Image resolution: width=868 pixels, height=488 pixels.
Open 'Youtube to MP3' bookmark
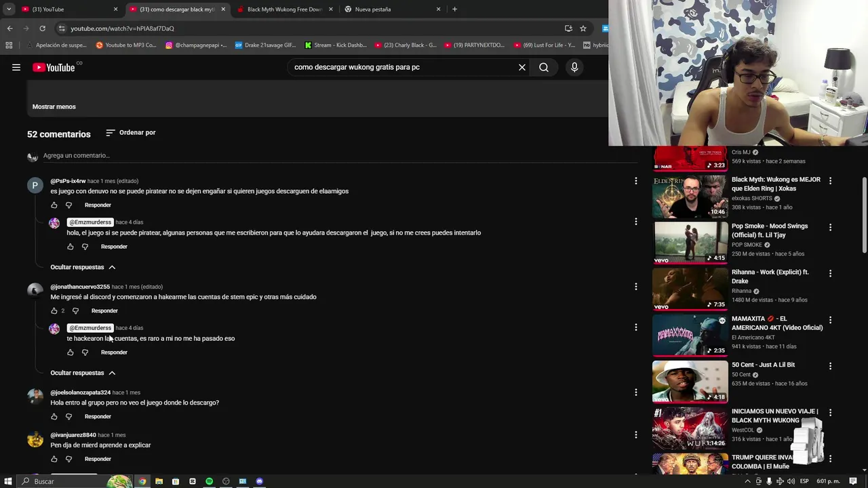126,45
